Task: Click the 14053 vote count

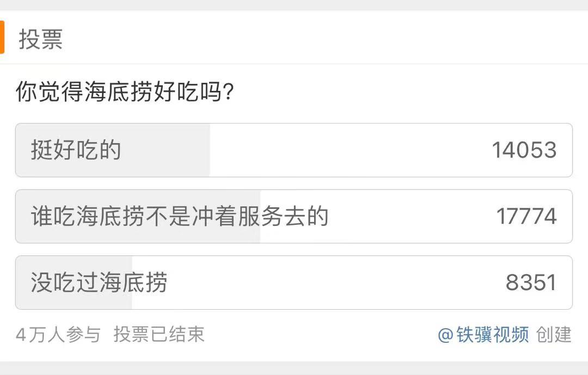Action: (x=524, y=150)
